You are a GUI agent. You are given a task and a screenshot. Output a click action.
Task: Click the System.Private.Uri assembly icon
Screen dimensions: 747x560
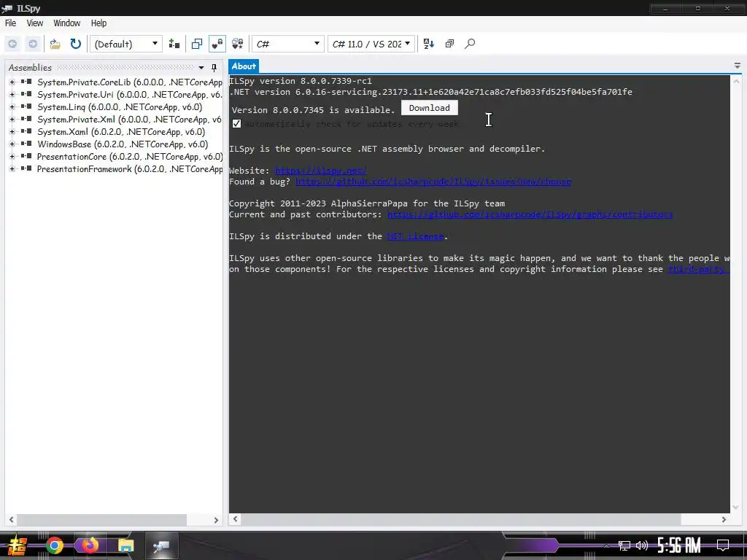(26, 94)
